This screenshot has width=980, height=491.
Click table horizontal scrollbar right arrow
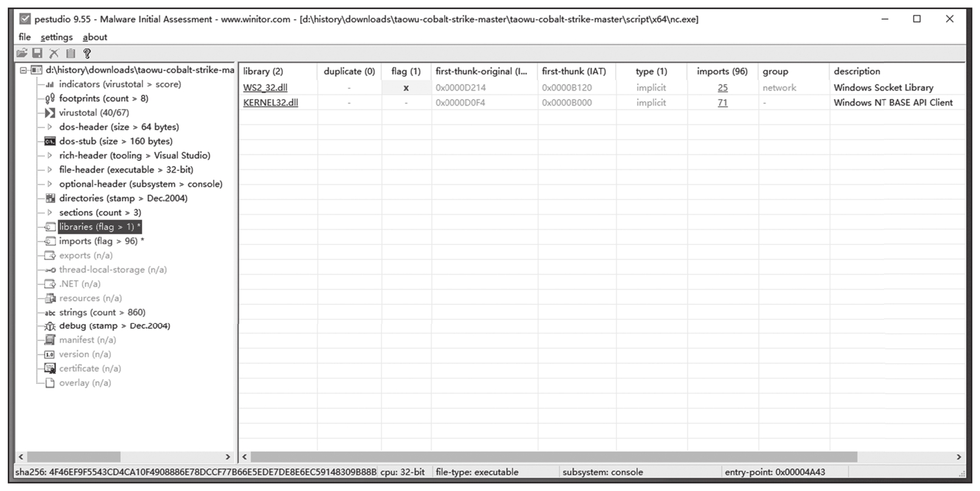[x=959, y=457]
